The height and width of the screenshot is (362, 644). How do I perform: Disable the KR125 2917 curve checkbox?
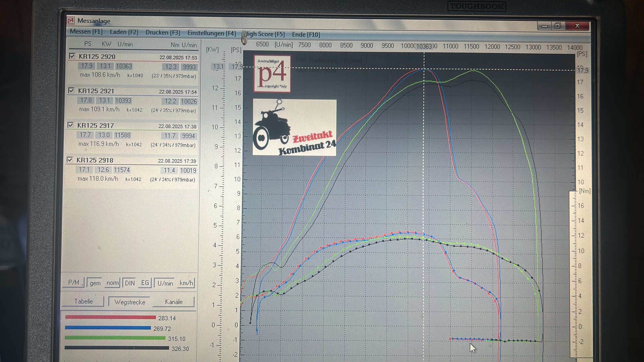point(70,125)
